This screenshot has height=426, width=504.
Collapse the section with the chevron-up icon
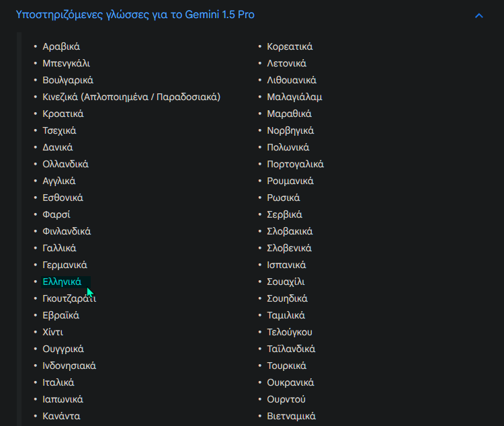click(479, 15)
